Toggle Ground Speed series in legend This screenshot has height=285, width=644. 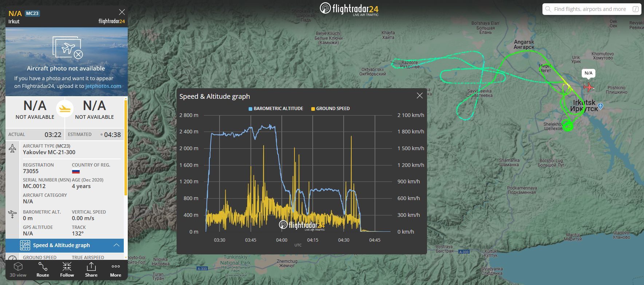pos(330,109)
